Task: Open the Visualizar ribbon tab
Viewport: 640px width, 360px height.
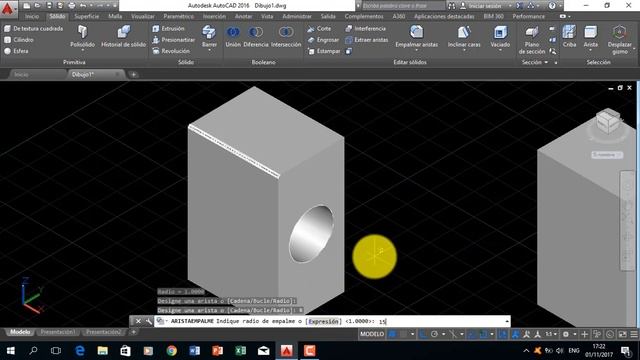Action: coord(143,16)
